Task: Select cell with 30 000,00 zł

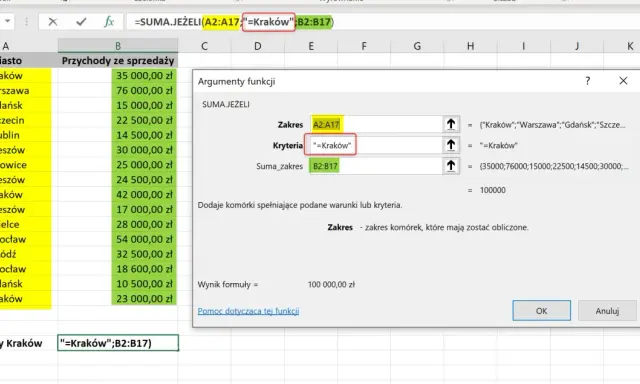Action: 118,150
